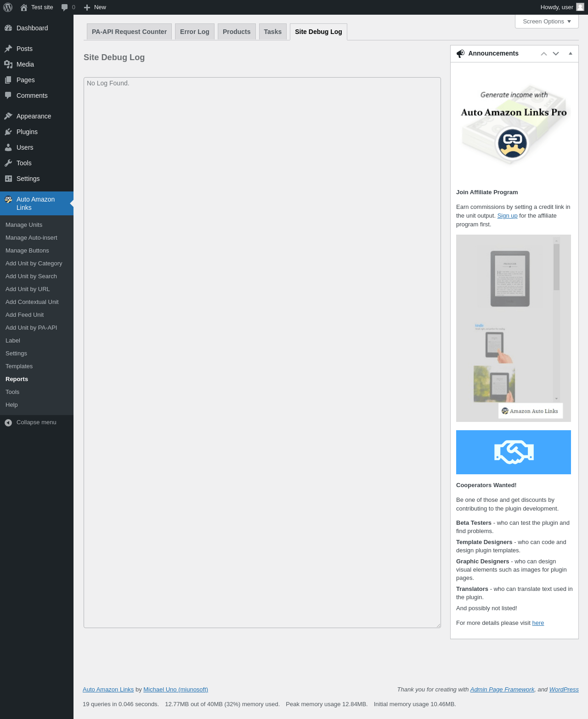
Task: Open the WordPress footer link
Action: click(x=564, y=690)
